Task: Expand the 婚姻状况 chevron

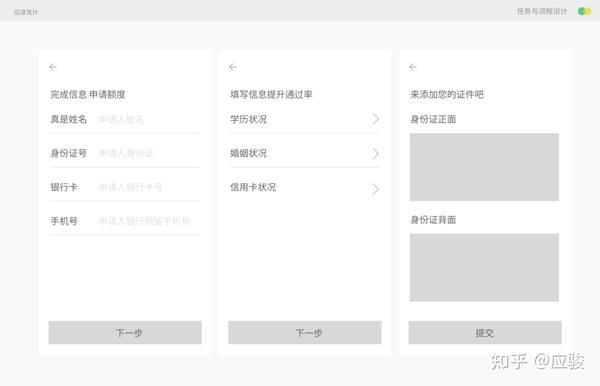Action: pos(375,153)
